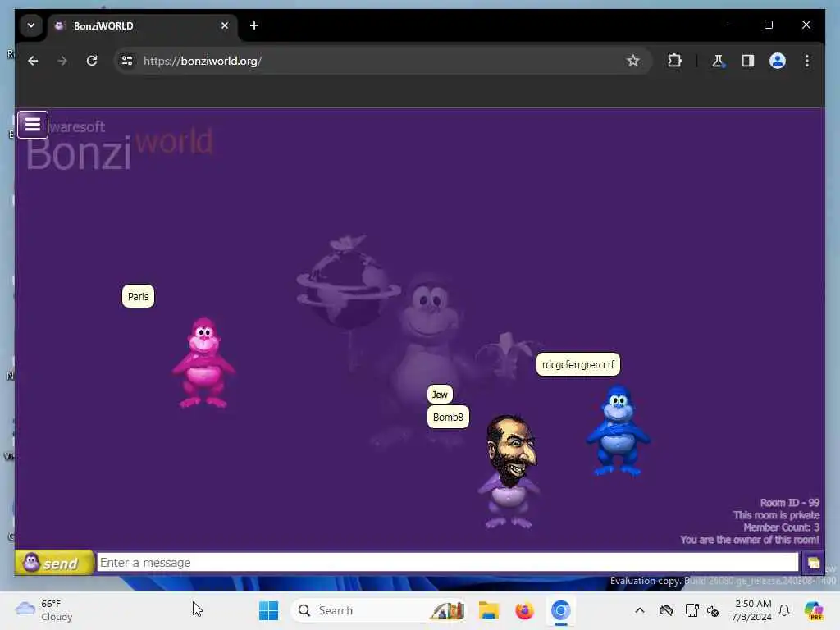Open the tab search dropdown chevron
840x630 pixels.
click(31, 25)
